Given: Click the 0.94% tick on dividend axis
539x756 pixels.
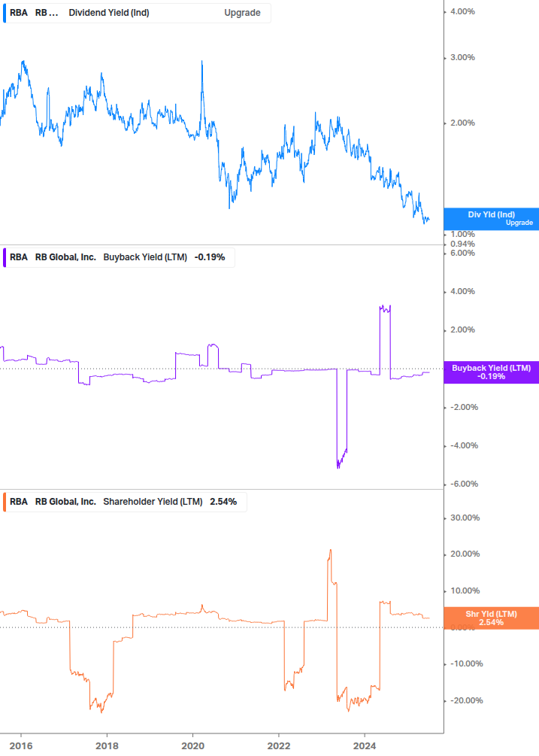Looking at the screenshot, I should click(462, 244).
